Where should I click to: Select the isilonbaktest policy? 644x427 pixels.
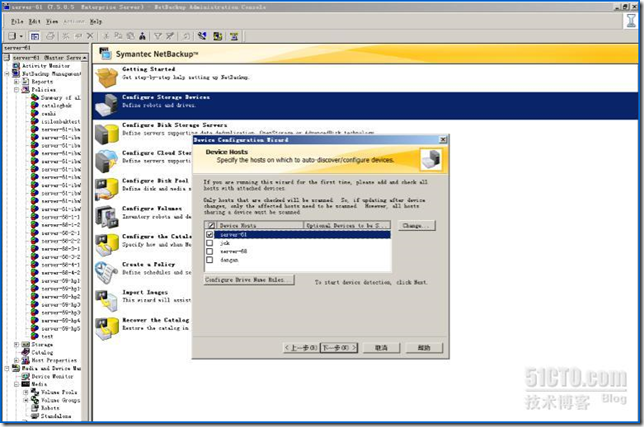coord(60,122)
